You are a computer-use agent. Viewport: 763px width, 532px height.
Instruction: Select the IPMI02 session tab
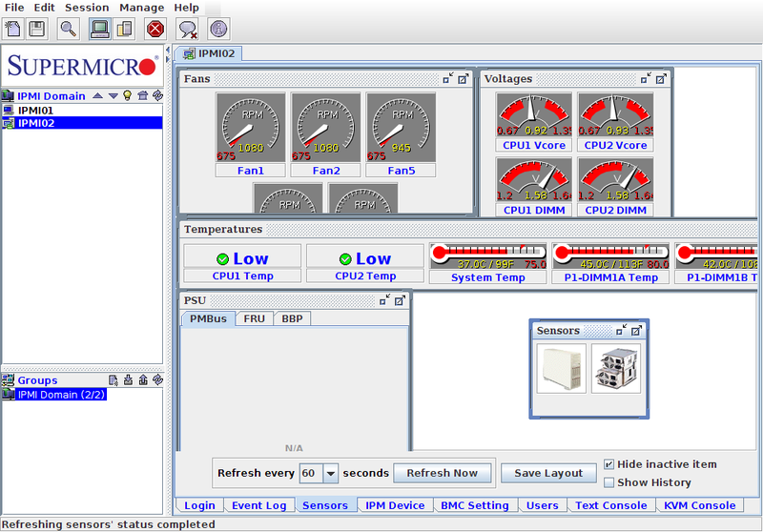click(208, 53)
